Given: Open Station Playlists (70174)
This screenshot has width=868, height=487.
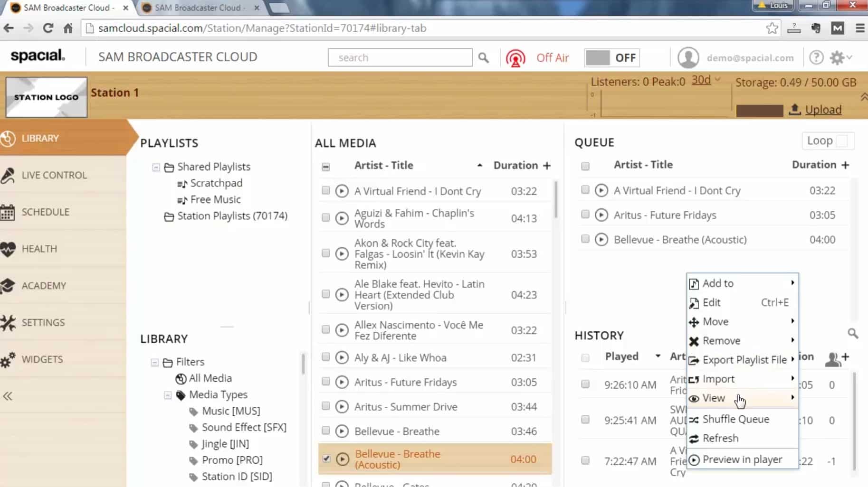Looking at the screenshot, I should (x=232, y=215).
